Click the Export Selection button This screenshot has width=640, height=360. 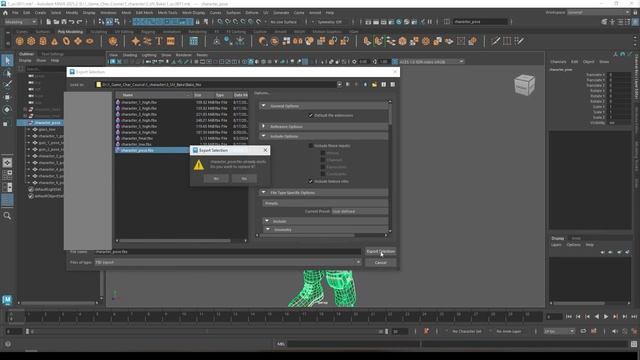click(x=380, y=251)
